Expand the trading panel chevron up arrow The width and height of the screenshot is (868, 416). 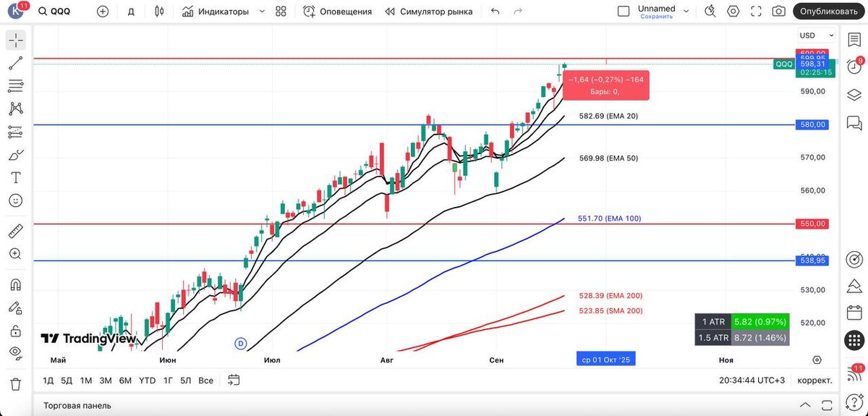(805, 404)
